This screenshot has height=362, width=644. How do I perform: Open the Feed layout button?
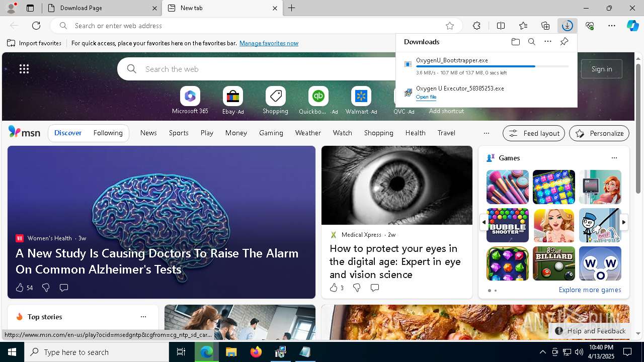[534, 133]
